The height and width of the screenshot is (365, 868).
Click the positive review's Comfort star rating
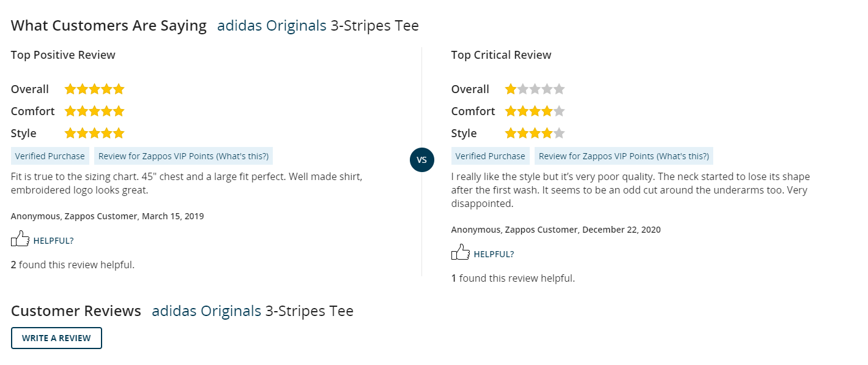pos(94,111)
